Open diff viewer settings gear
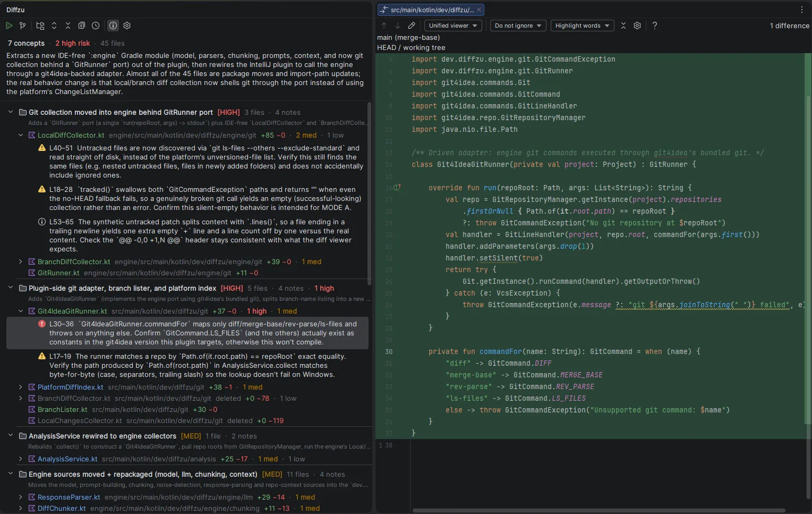 coord(637,26)
